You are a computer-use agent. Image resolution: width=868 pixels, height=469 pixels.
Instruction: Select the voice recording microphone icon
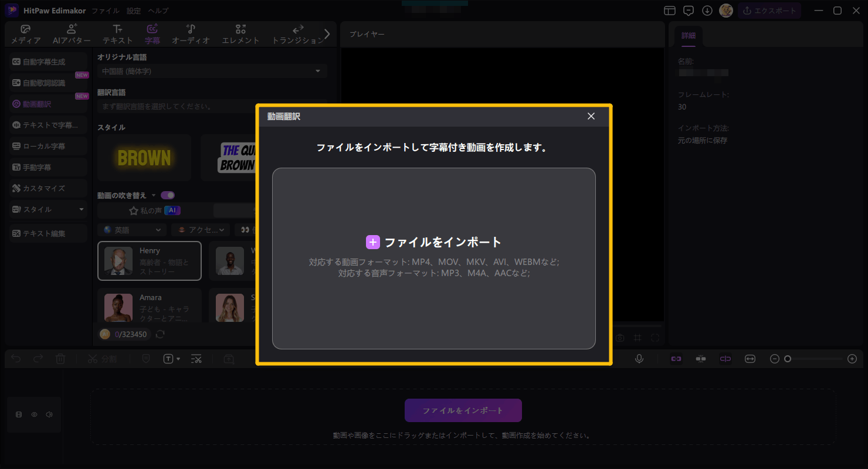[x=639, y=358]
